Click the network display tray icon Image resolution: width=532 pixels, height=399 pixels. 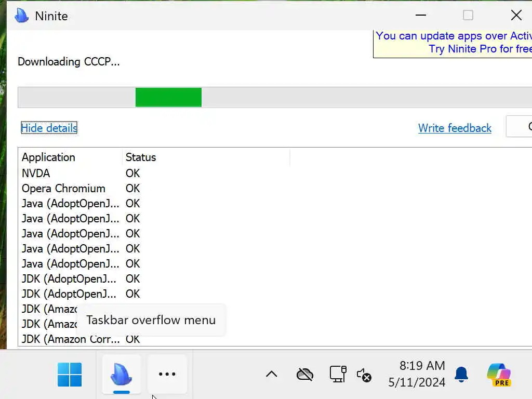coord(338,374)
